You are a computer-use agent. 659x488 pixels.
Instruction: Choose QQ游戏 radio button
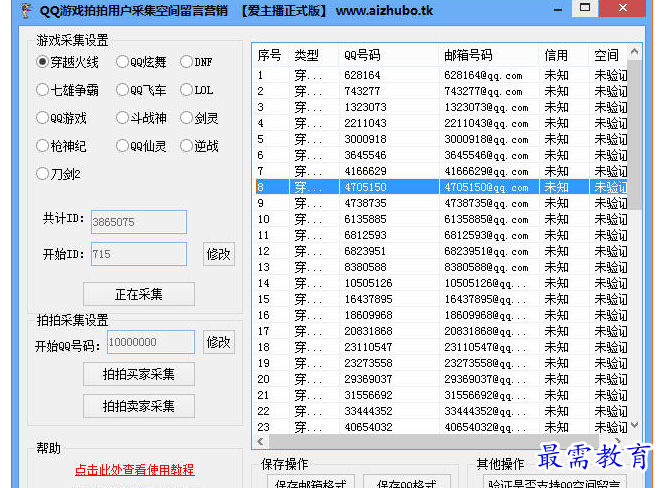61,118
